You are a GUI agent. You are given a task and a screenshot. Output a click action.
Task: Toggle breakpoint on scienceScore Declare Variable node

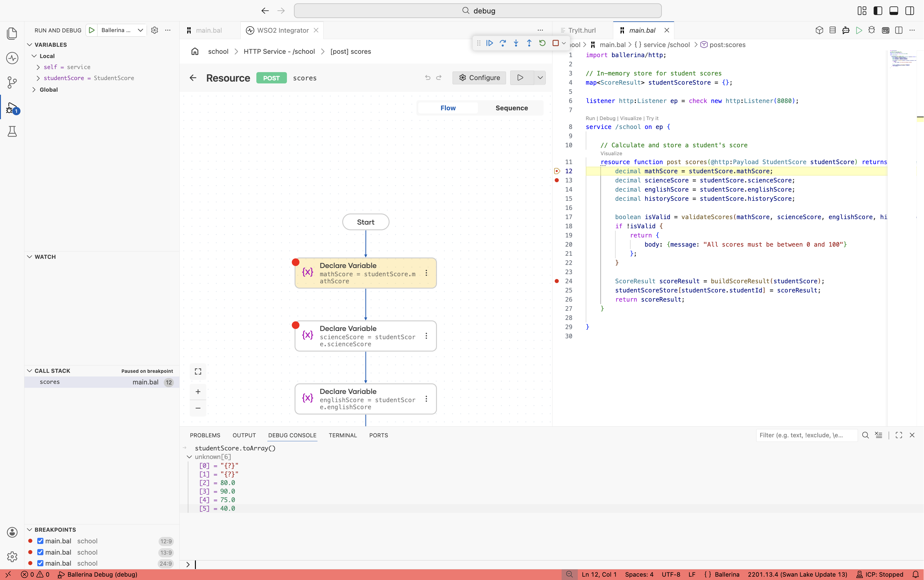click(x=295, y=325)
